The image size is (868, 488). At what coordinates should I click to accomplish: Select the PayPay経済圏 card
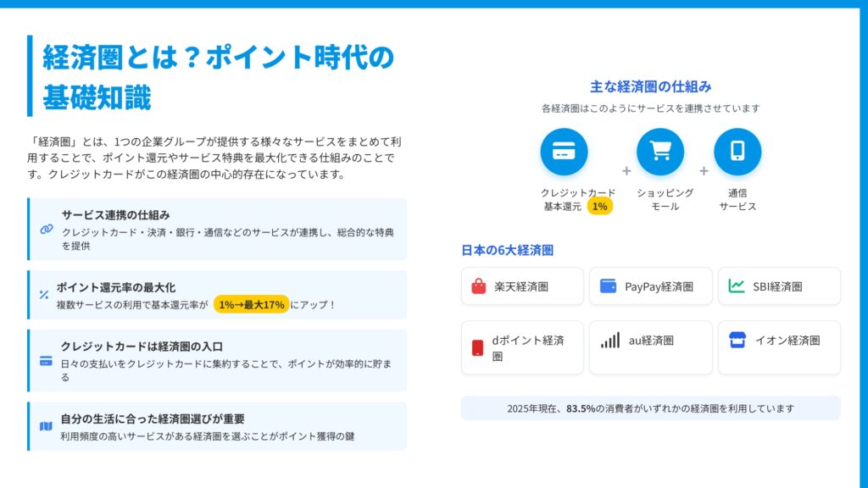[x=651, y=286]
